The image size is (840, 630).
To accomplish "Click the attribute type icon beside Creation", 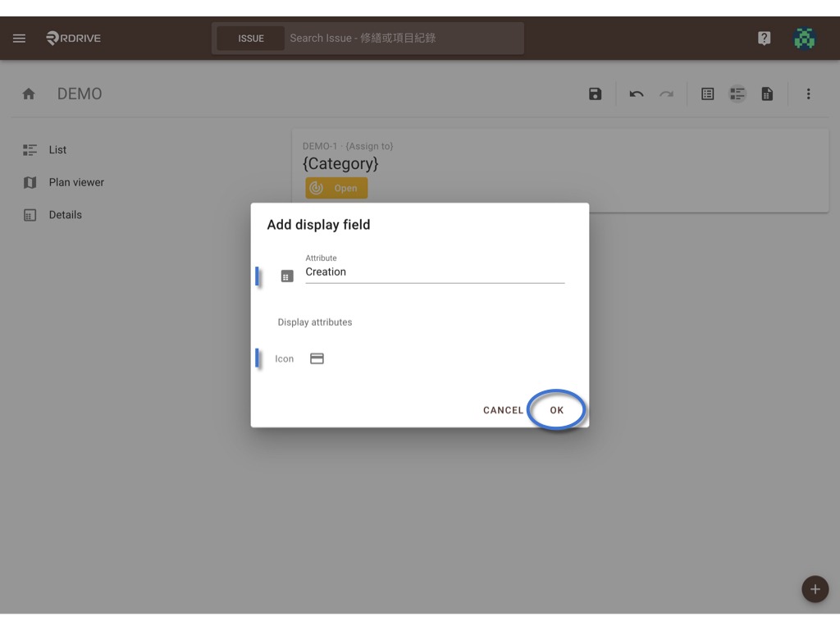I will (x=287, y=276).
